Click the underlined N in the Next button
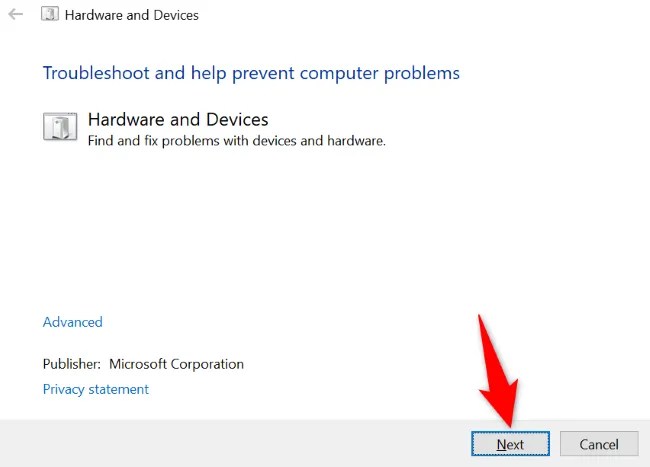This screenshot has height=467, width=650. (x=501, y=444)
